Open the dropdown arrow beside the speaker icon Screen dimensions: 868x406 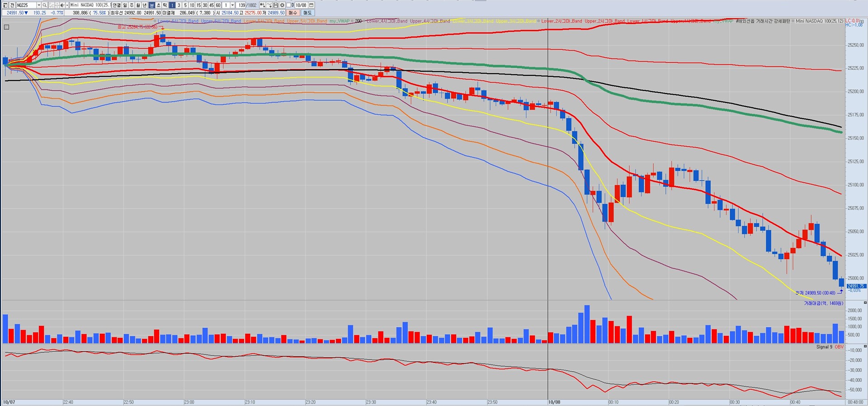[67, 5]
